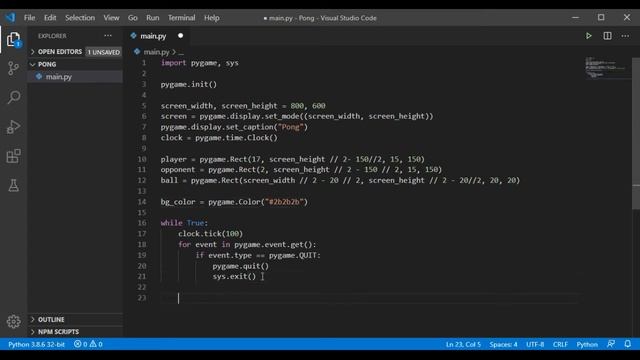
Task: Open Run and Debug view
Action: point(13,127)
